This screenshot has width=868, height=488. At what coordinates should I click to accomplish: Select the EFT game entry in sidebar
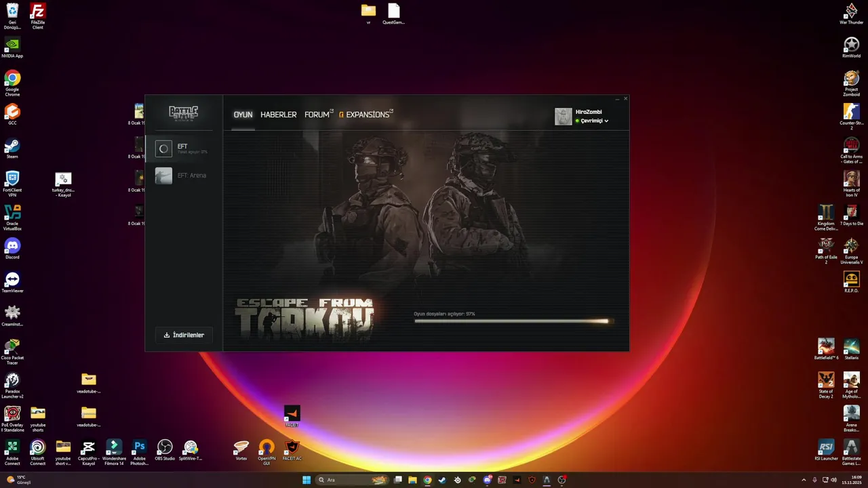(x=184, y=148)
